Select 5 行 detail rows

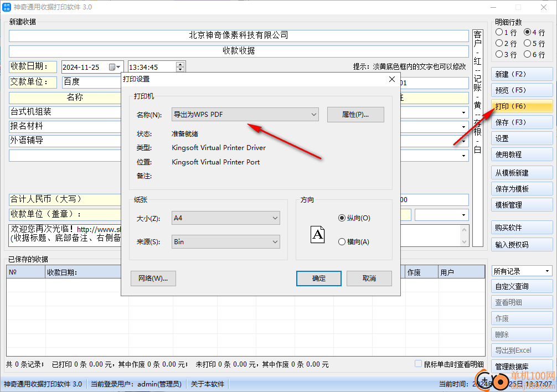click(x=528, y=43)
